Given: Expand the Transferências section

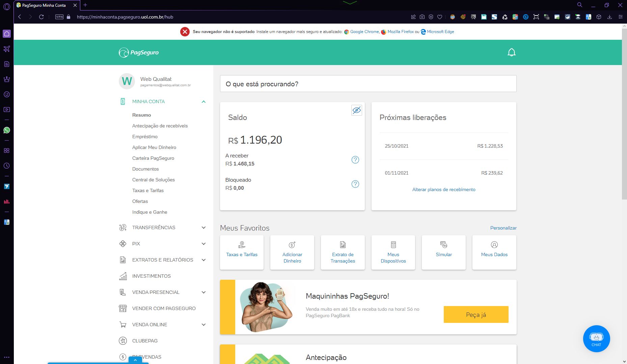Looking at the screenshot, I should (x=203, y=227).
